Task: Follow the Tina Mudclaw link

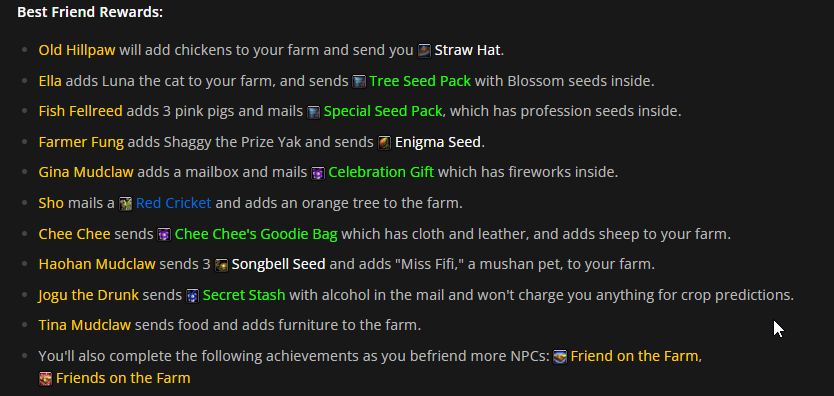Action: pos(85,325)
